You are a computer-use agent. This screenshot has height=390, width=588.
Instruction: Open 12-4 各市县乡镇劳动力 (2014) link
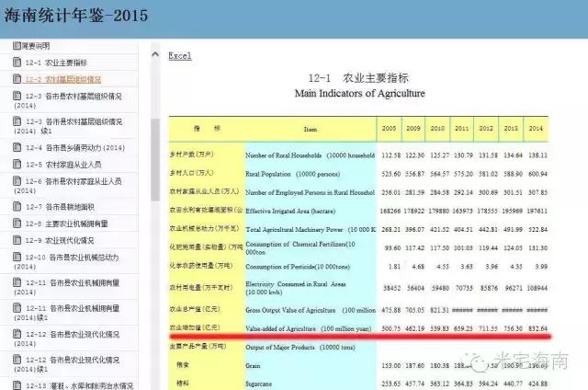coord(75,148)
